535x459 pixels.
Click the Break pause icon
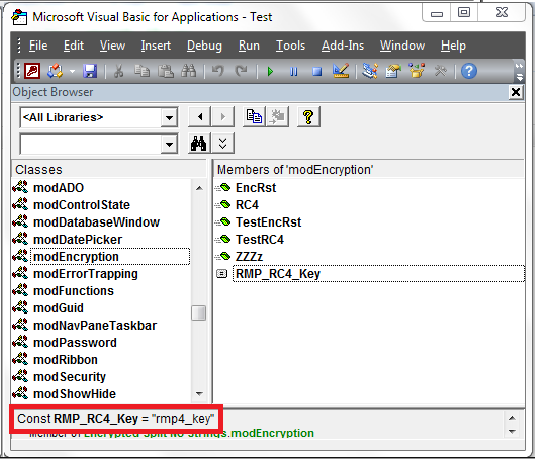pyautogui.click(x=293, y=72)
